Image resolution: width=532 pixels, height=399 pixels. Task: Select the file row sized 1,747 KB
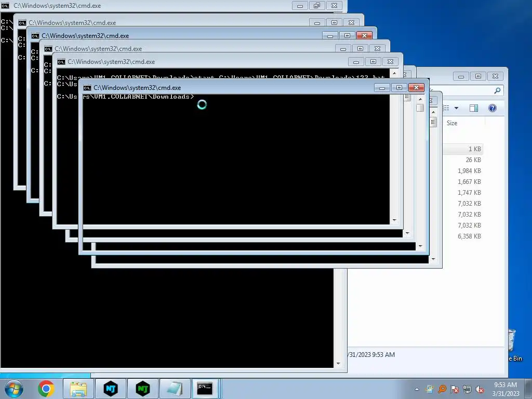[463, 192]
